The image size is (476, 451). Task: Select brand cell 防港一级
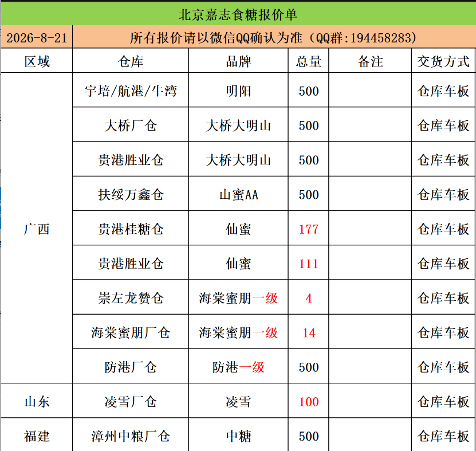click(238, 367)
